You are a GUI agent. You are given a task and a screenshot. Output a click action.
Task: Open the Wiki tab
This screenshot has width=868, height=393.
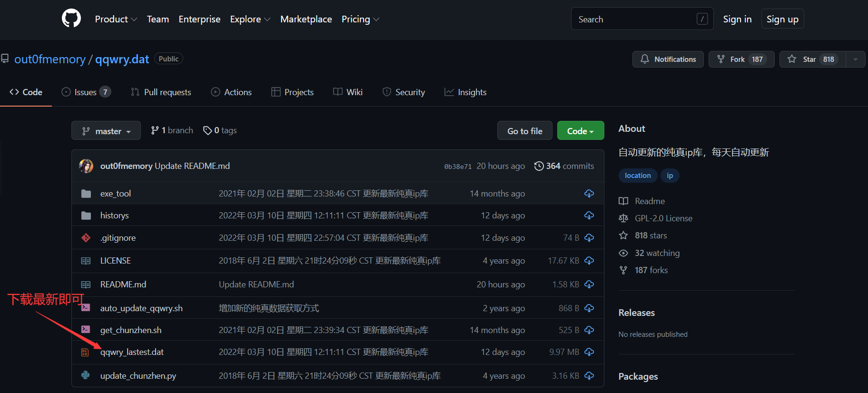click(348, 92)
